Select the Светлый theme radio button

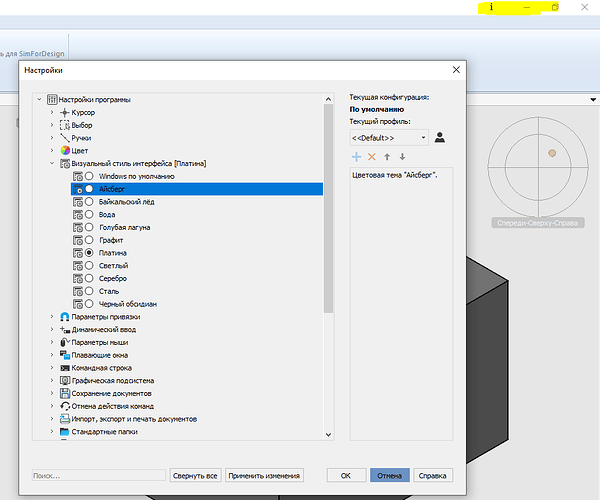[x=89, y=265]
